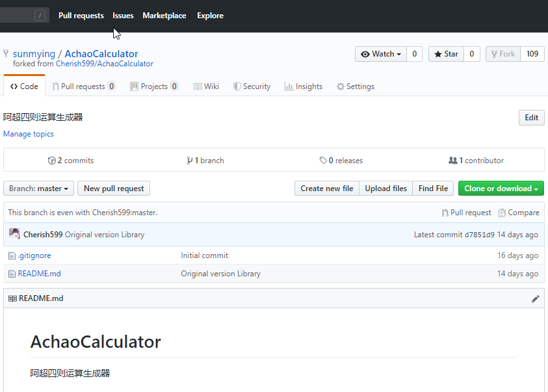The width and height of the screenshot is (548, 392).
Task: Open the stargazers count 0
Action: coord(472,54)
